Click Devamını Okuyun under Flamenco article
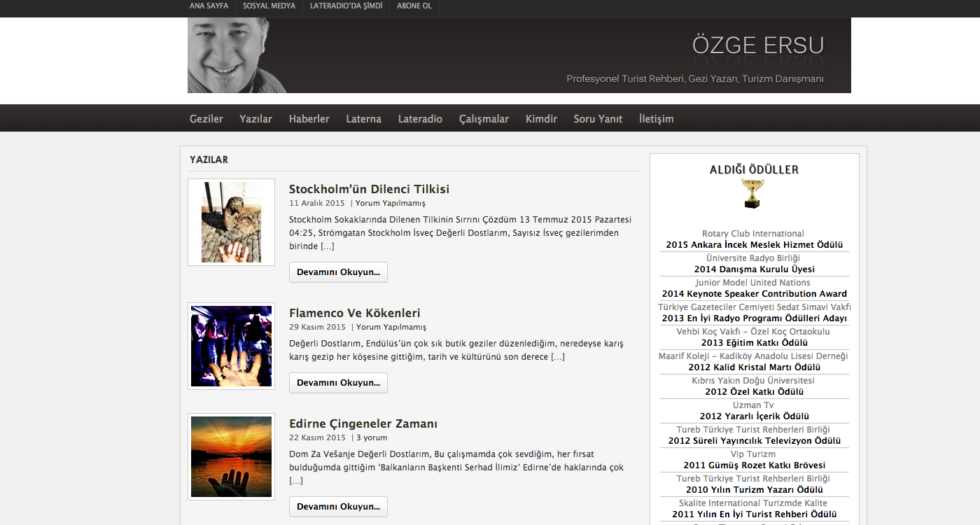 click(338, 383)
